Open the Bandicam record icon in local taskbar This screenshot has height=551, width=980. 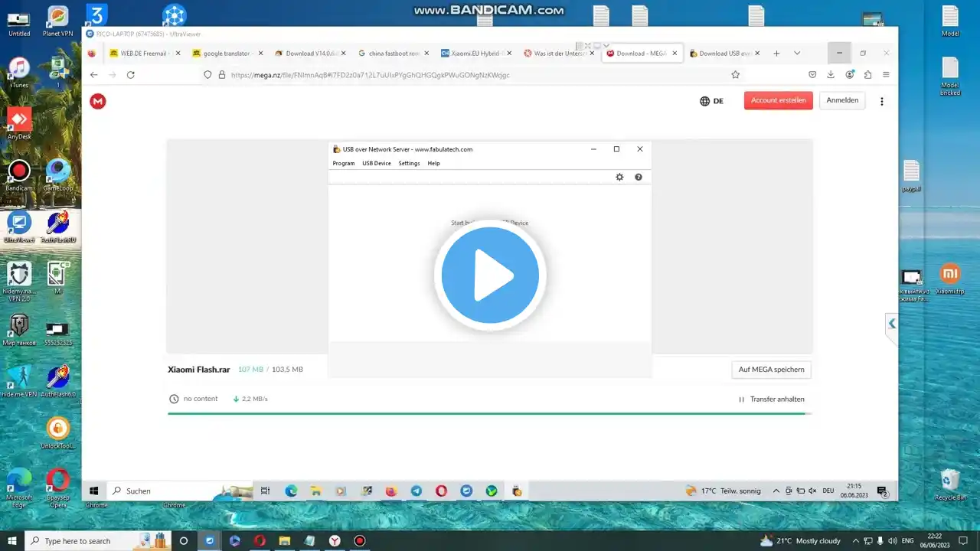point(360,541)
